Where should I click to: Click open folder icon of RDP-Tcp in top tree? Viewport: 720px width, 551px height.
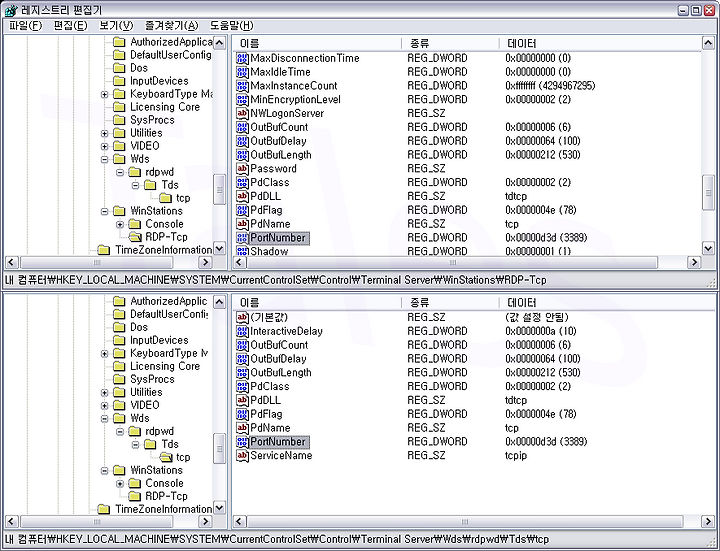pyautogui.click(x=135, y=237)
